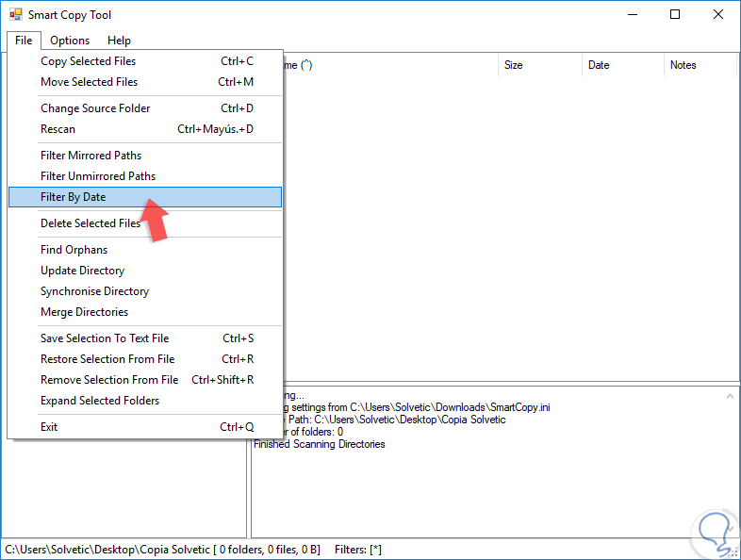The image size is (741, 560).
Task: Maximize the Smart Copy Tool window
Action: [x=675, y=15]
